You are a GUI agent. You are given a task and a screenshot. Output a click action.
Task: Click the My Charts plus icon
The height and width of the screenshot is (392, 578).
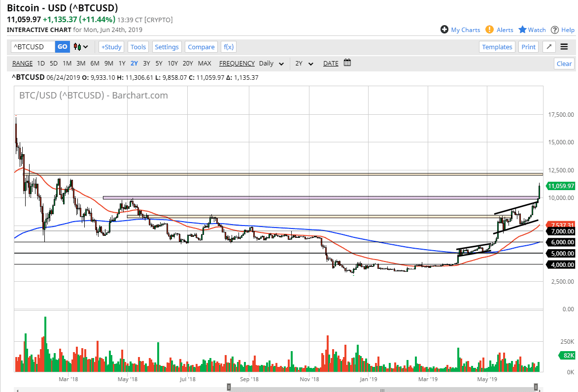pyautogui.click(x=444, y=30)
